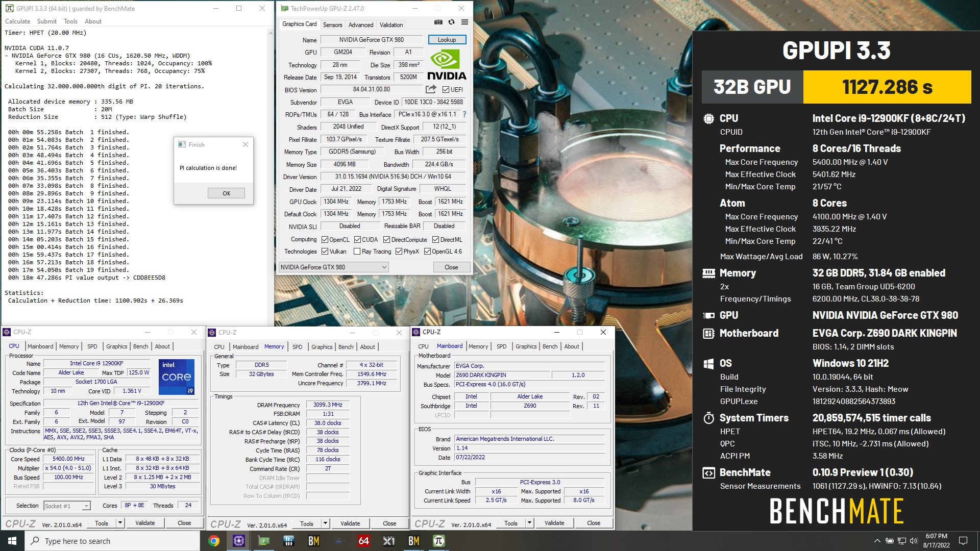This screenshot has height=551, width=980.
Task: Switch to the GPU-Z Validation tab
Action: 391,24
